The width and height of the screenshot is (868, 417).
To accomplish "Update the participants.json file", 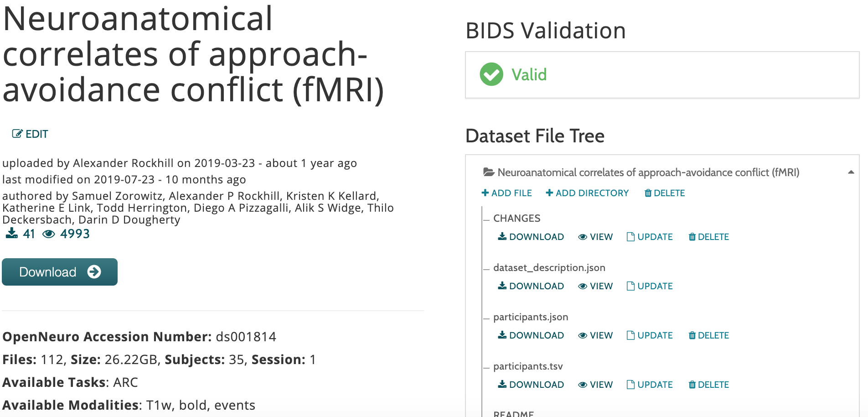I will pos(650,335).
